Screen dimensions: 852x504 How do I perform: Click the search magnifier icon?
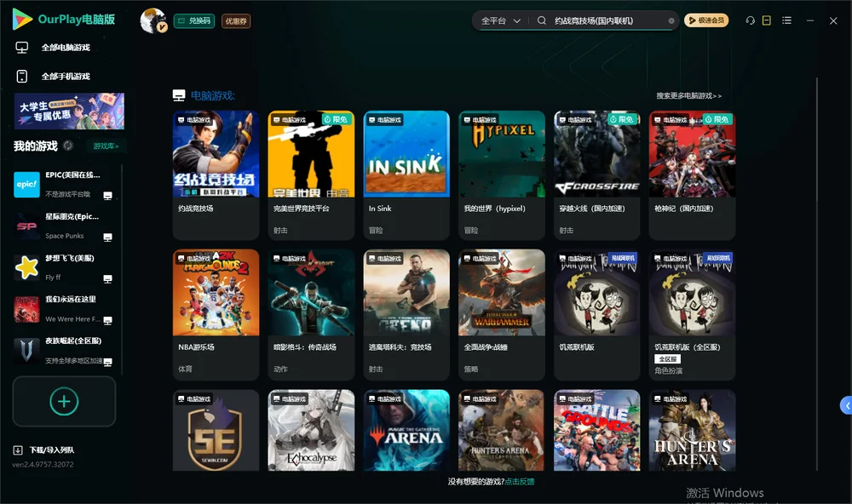tap(542, 20)
